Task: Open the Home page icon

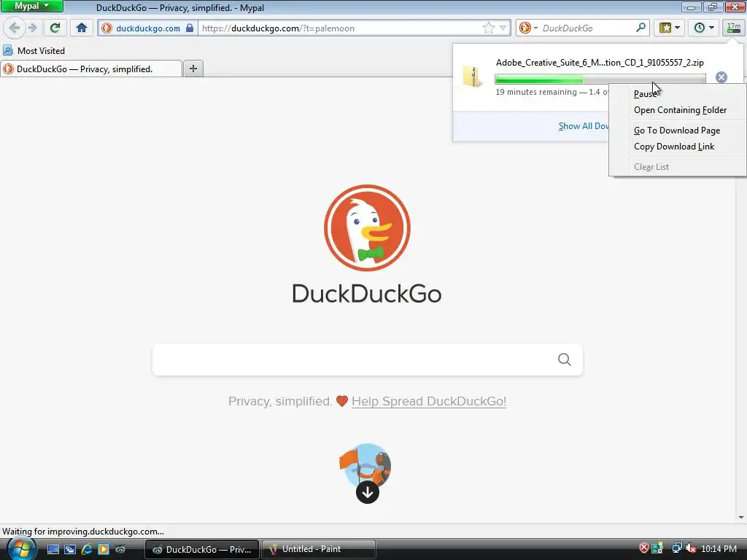Action: [x=82, y=28]
